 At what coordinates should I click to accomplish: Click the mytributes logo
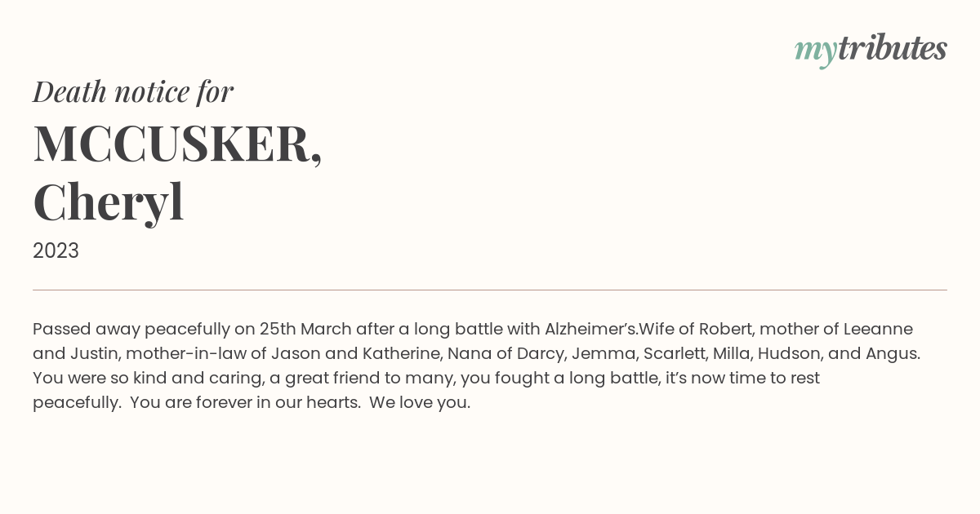tap(871, 50)
